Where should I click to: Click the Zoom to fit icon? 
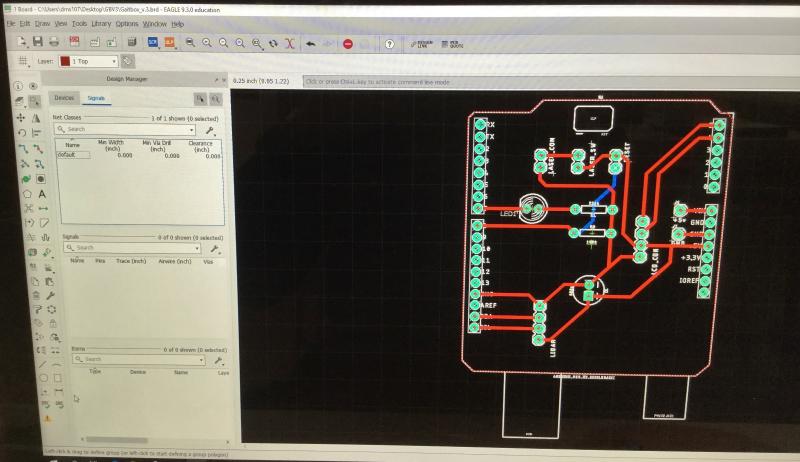(x=189, y=44)
